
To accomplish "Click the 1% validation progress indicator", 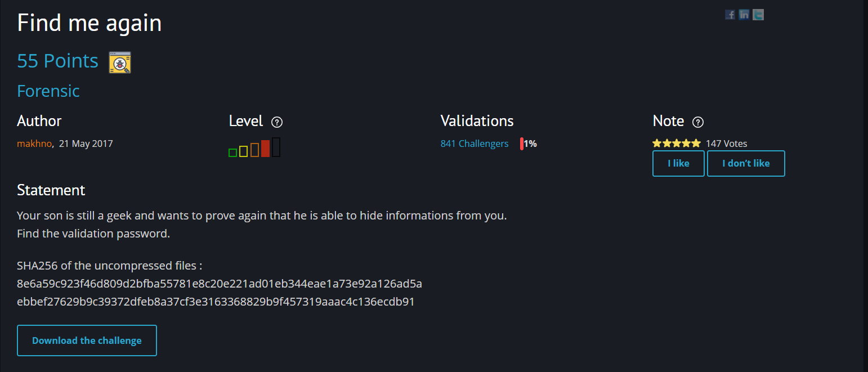I will (x=529, y=144).
